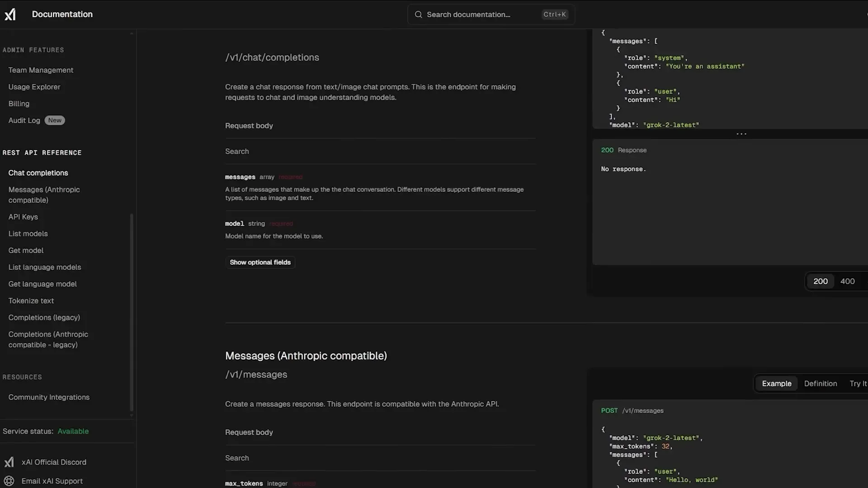Show optional fields for chat completions
Image resolution: width=868 pixels, height=488 pixels.
pos(260,263)
